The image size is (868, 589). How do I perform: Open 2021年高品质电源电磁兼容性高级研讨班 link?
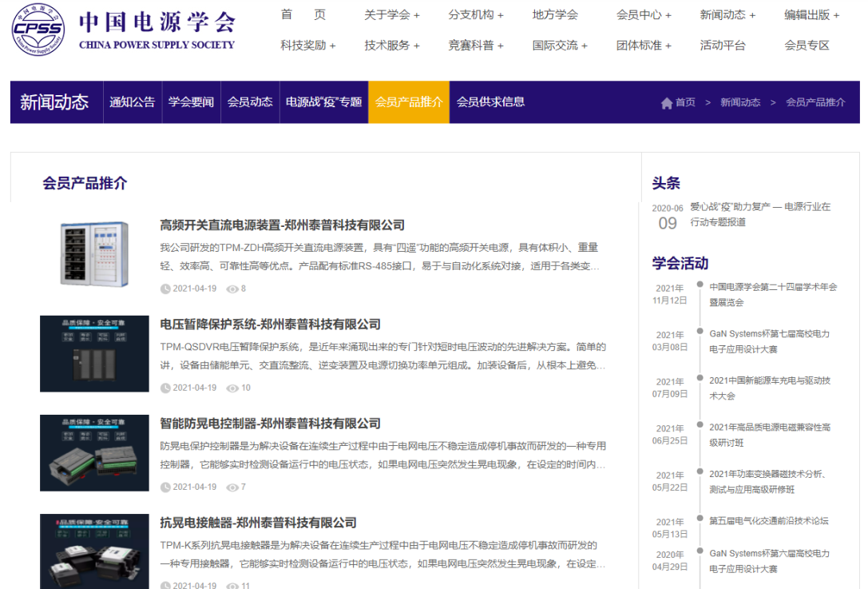click(770, 435)
